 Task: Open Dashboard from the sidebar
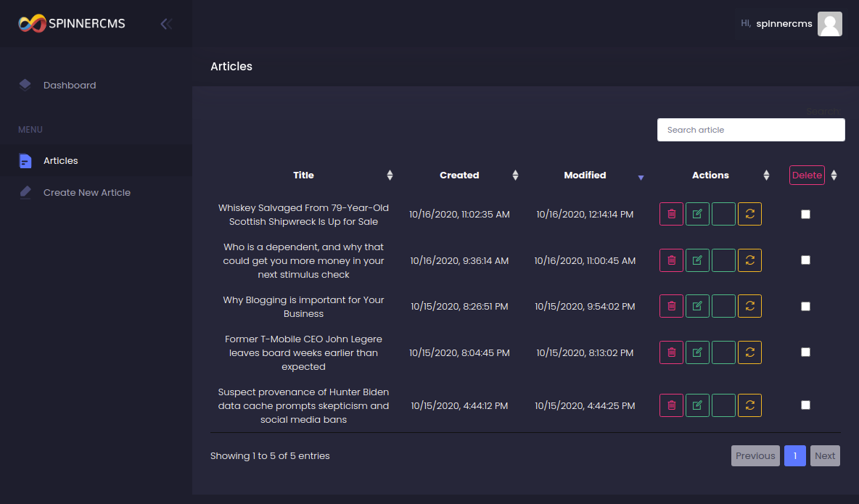pyautogui.click(x=70, y=85)
